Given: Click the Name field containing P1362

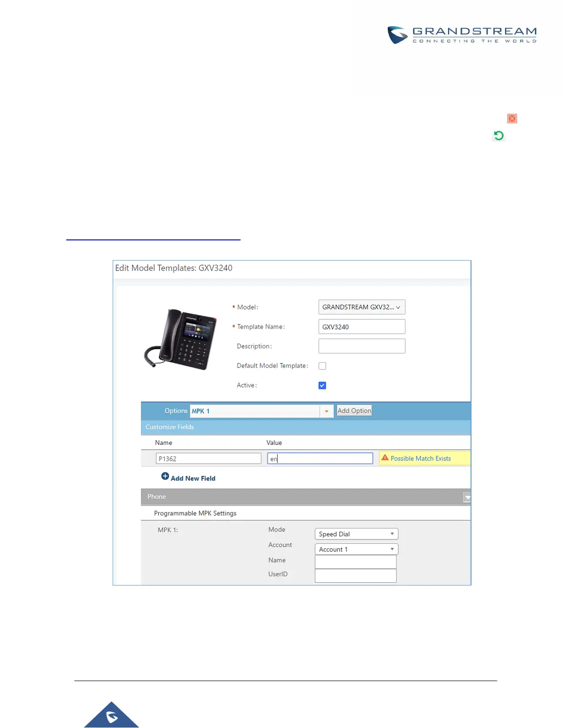Looking at the screenshot, I should [208, 459].
